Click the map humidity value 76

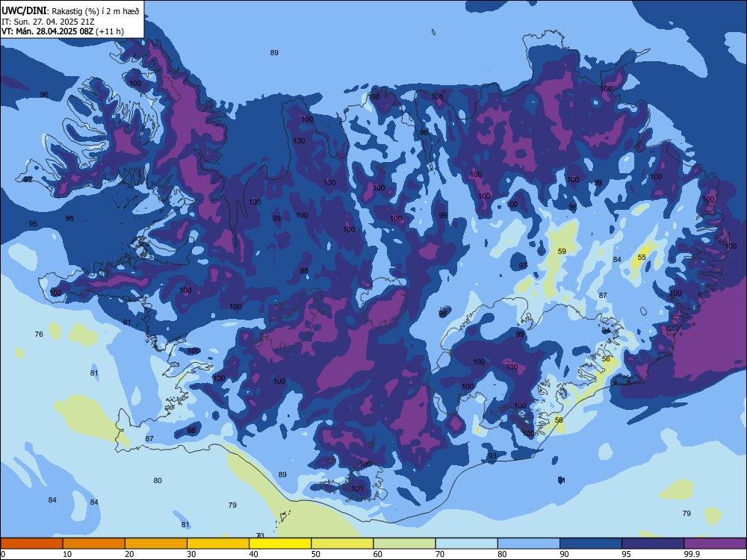coord(39,335)
